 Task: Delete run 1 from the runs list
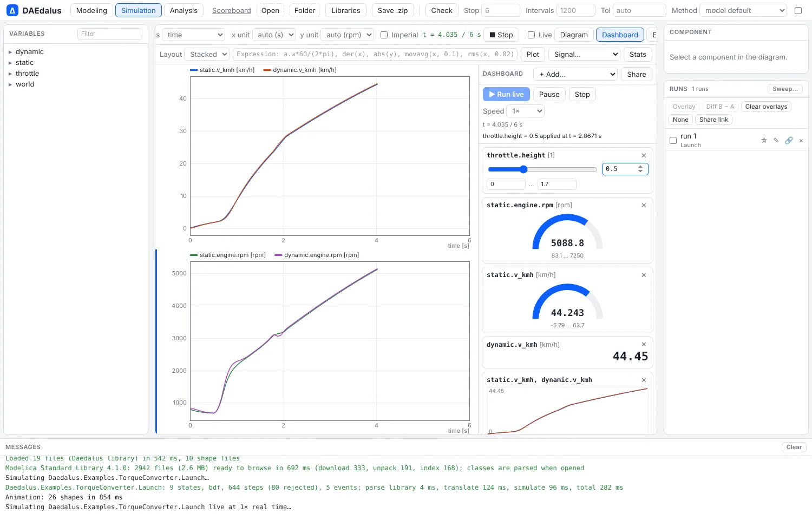801,141
